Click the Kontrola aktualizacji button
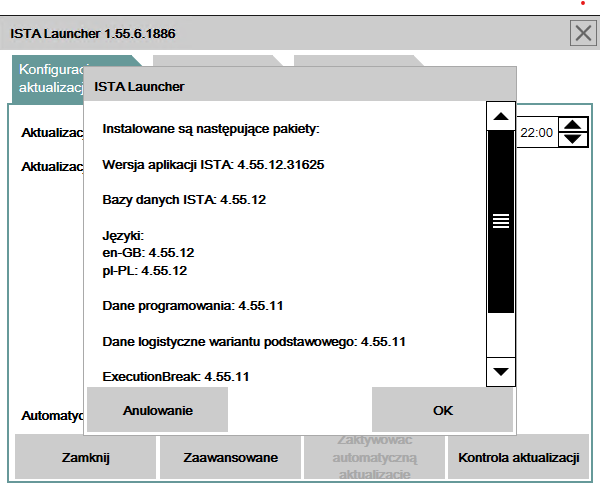The width and height of the screenshot is (600, 485). click(x=518, y=457)
